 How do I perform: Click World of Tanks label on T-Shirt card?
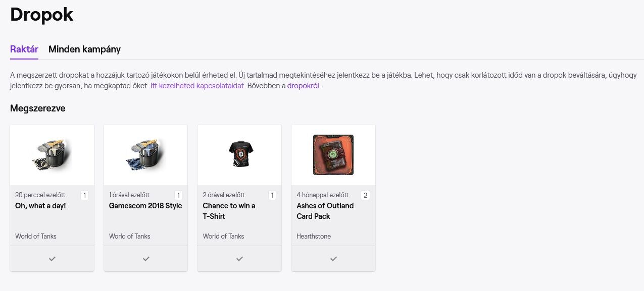(223, 236)
